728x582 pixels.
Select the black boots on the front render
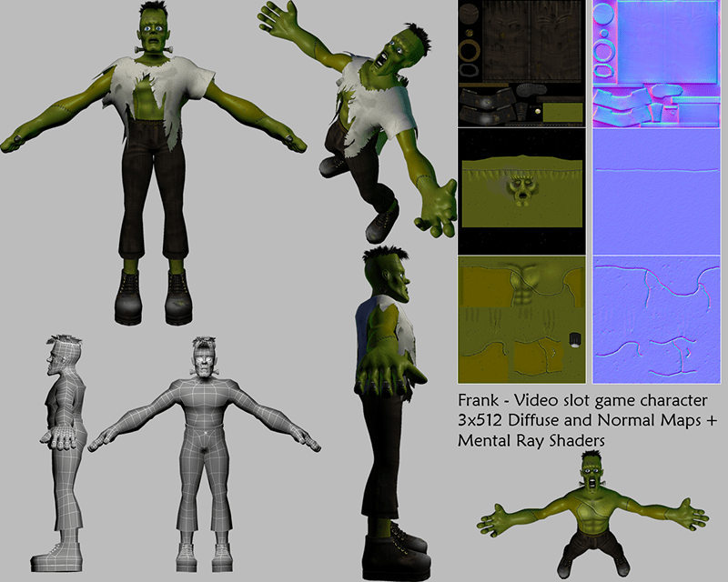coord(153,296)
